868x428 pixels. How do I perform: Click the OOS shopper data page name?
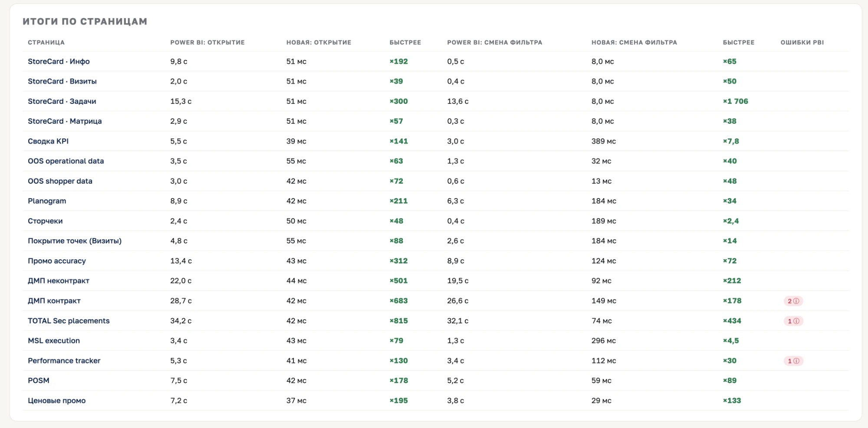(x=60, y=181)
